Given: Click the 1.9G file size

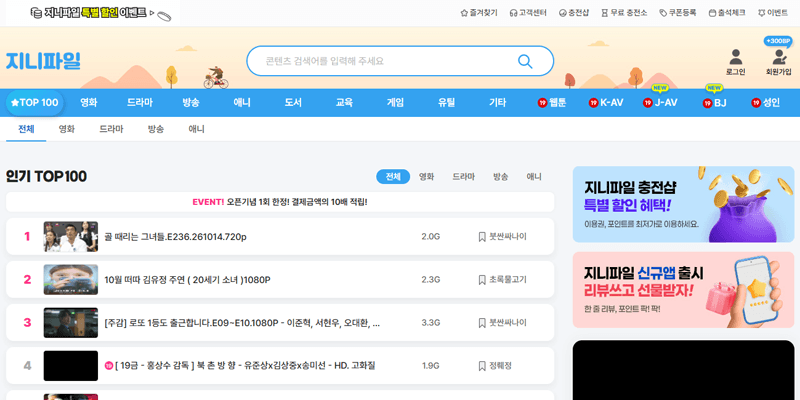Looking at the screenshot, I should pyautogui.click(x=431, y=366).
